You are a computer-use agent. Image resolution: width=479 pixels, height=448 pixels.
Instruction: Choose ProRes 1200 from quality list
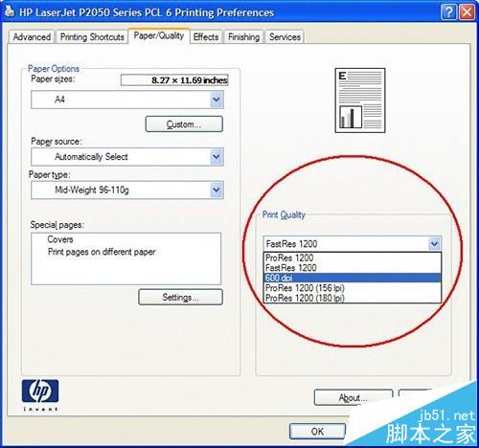click(353, 258)
